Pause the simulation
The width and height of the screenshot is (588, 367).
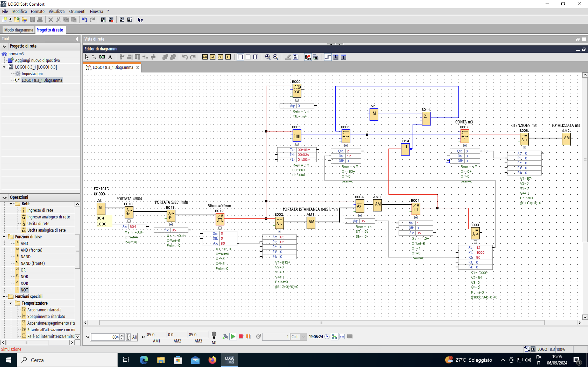point(248,336)
